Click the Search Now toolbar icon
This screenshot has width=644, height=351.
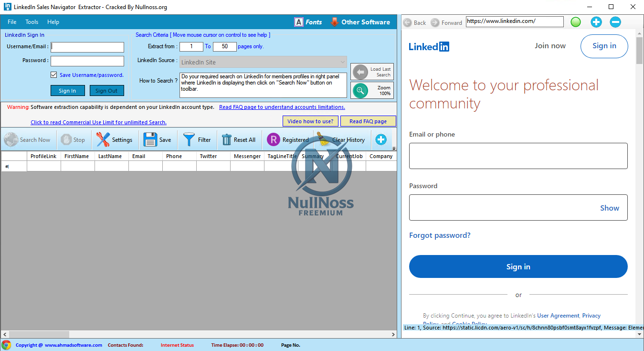coord(11,139)
